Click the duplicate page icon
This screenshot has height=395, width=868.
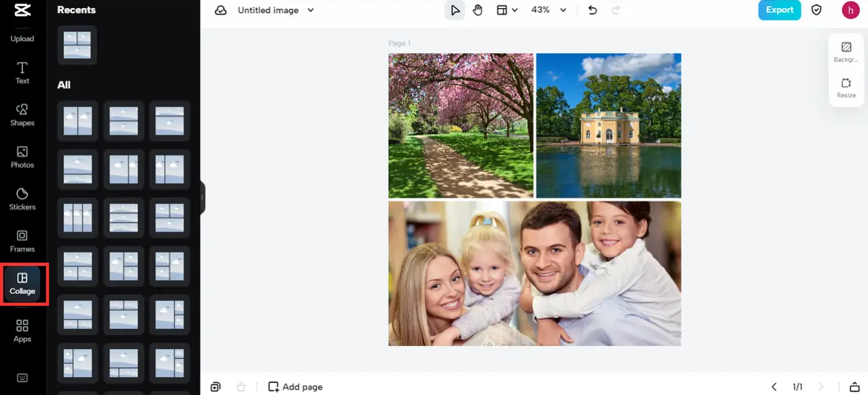point(215,386)
